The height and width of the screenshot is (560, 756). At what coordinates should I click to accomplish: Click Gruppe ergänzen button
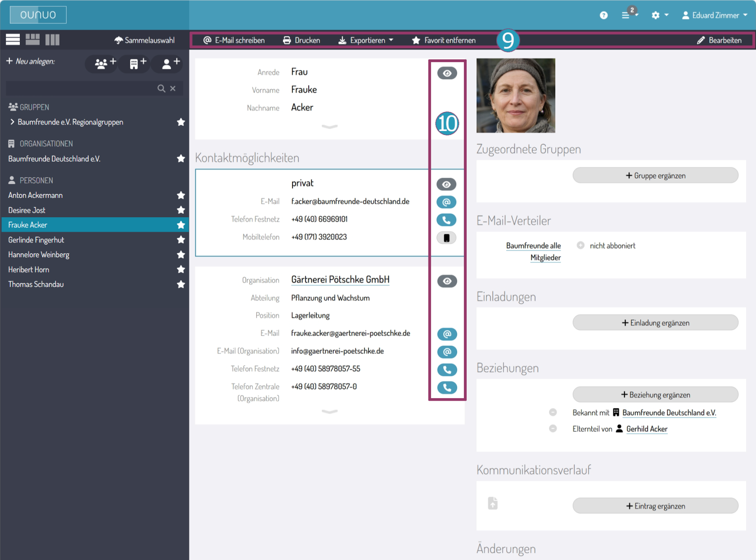pyautogui.click(x=655, y=175)
